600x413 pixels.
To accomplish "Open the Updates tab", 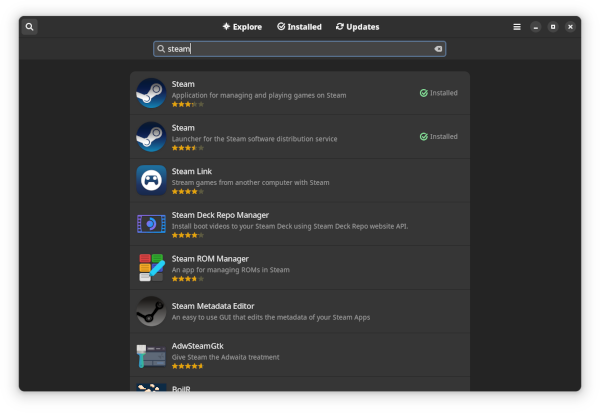I will pos(357,27).
